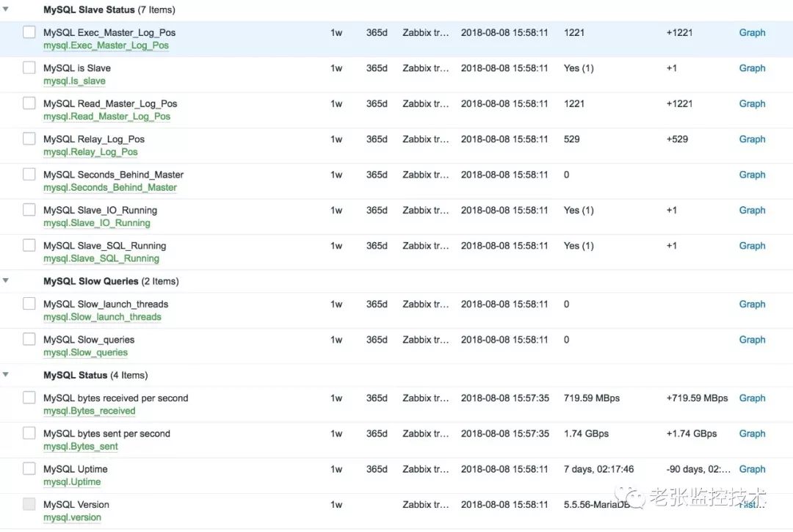
Task: Select the MySQL is Slave checkbox
Action: click(x=29, y=68)
